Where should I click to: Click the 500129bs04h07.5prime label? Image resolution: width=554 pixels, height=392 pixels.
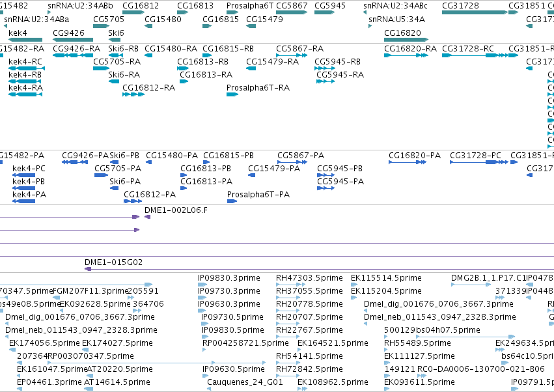point(432,329)
